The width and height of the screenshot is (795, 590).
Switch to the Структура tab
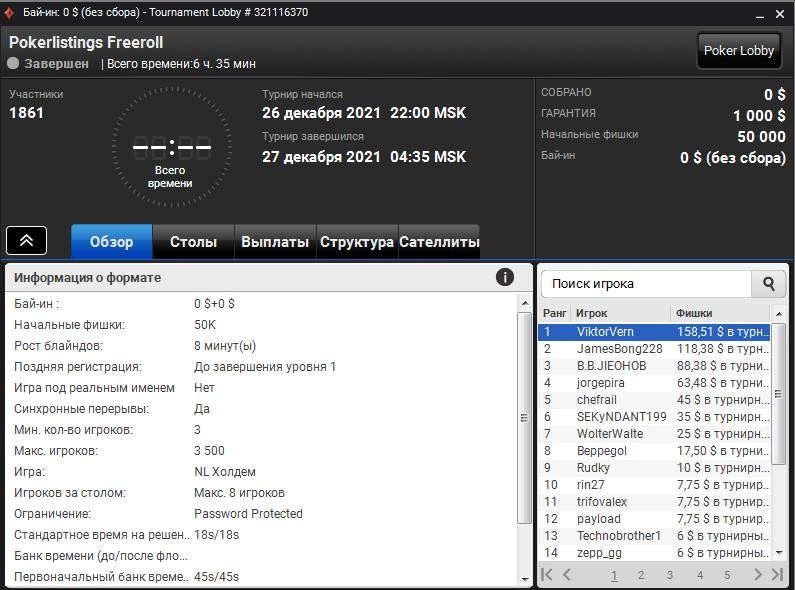[357, 242]
